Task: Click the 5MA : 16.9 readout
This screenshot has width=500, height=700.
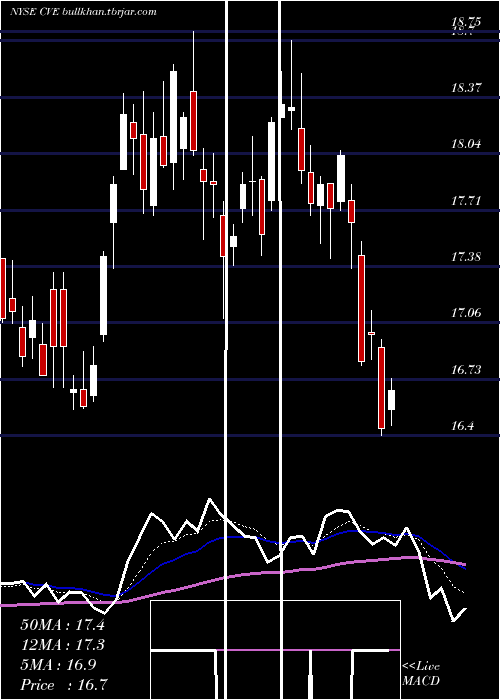Action: pos(58,665)
